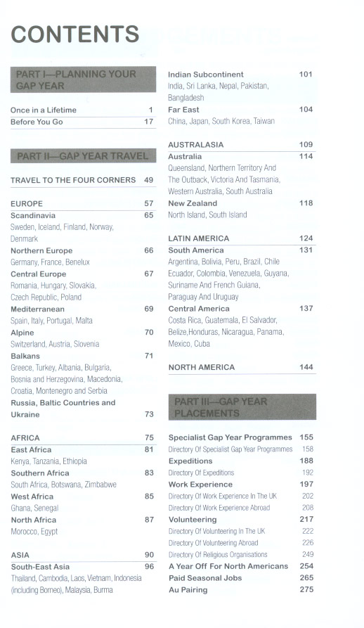Click the Southern Africa entry
The height and width of the screenshot is (628, 364).
pyautogui.click(x=83, y=473)
